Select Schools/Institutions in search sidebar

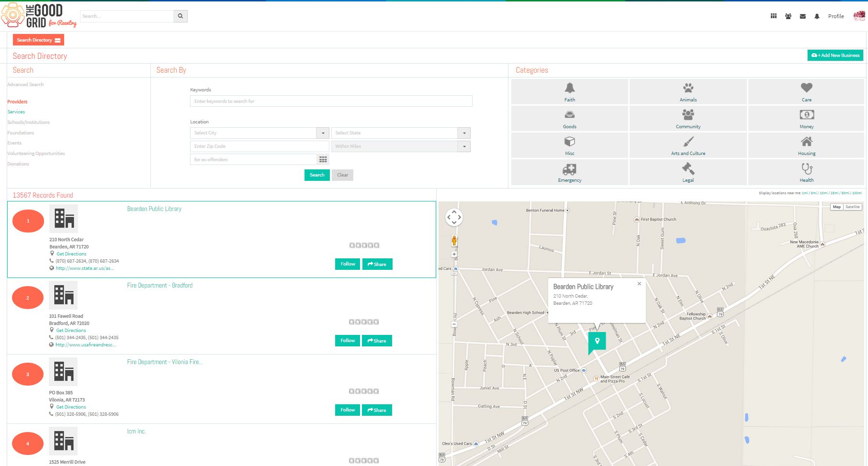click(29, 122)
